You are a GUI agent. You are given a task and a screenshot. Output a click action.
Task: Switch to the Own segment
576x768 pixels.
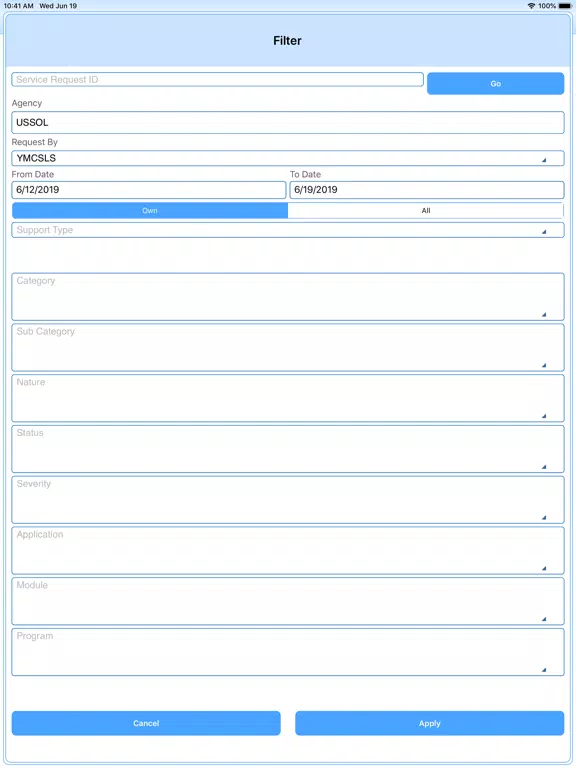point(150,211)
